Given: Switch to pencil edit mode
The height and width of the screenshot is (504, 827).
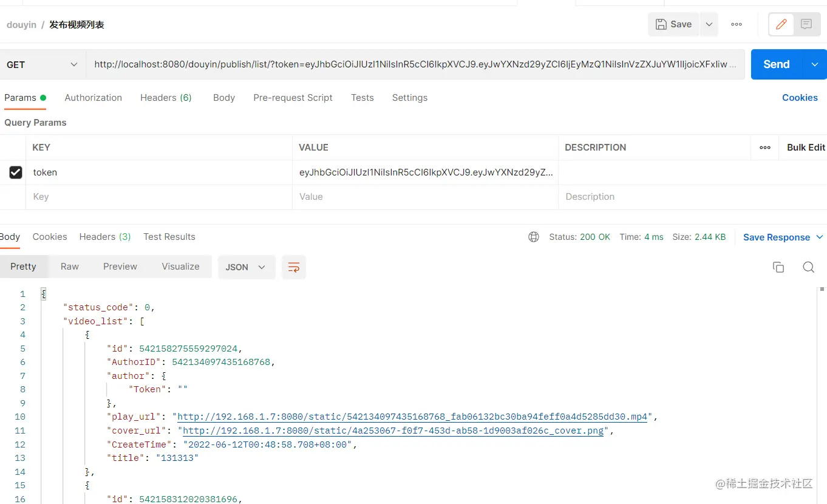Looking at the screenshot, I should pos(781,24).
